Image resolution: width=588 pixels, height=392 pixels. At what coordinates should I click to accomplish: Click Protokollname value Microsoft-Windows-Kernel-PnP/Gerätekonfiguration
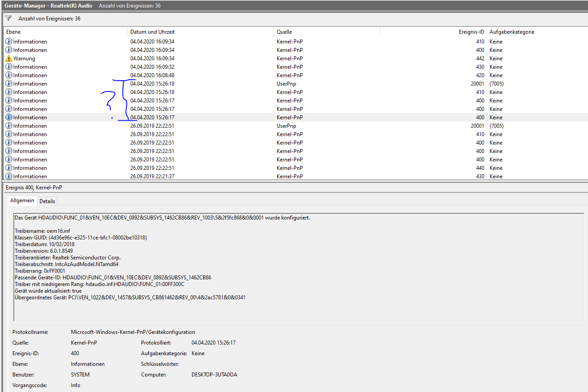(x=133, y=332)
